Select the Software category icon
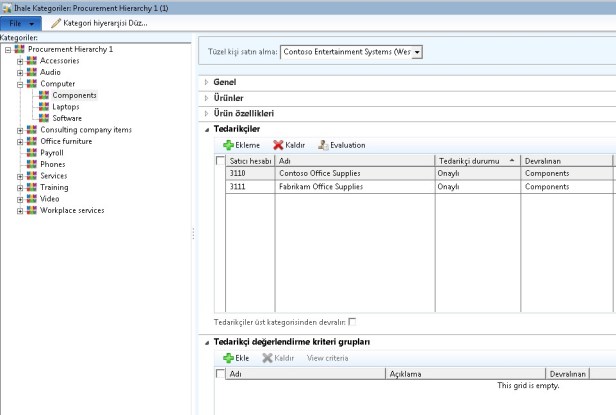The height and width of the screenshot is (415, 616). [x=44, y=118]
